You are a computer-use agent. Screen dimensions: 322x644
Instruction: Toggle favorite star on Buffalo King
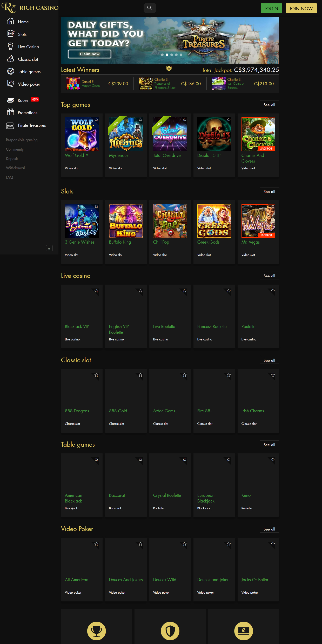[x=140, y=206]
